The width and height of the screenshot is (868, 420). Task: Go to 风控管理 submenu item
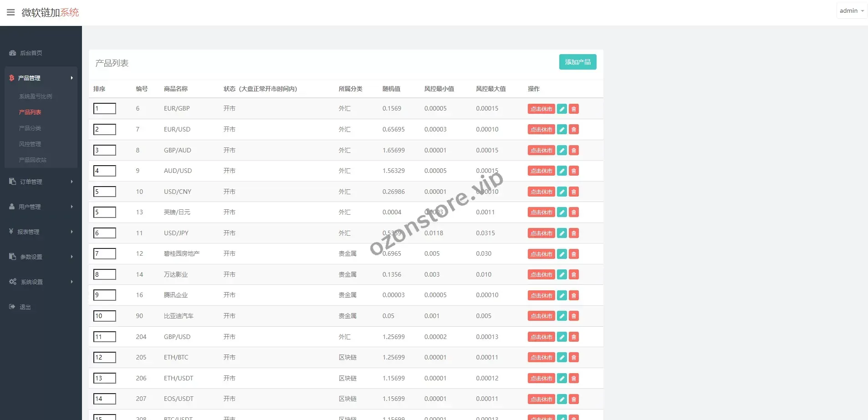(30, 144)
